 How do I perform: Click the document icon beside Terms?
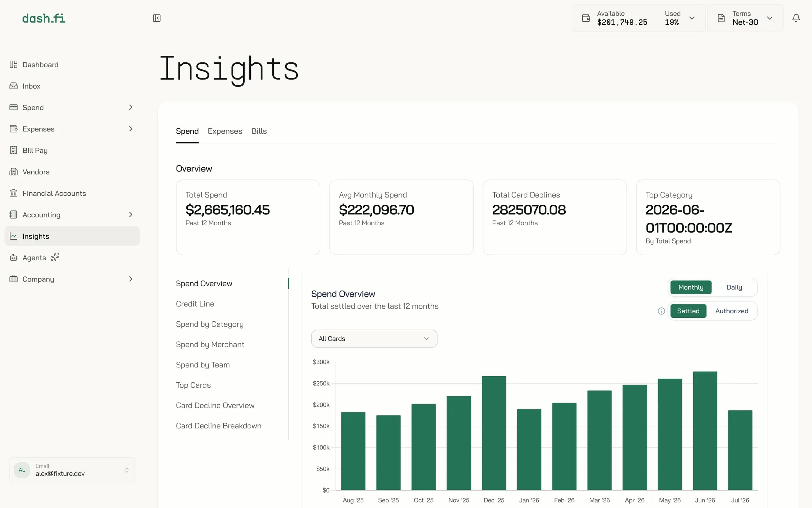(x=721, y=18)
